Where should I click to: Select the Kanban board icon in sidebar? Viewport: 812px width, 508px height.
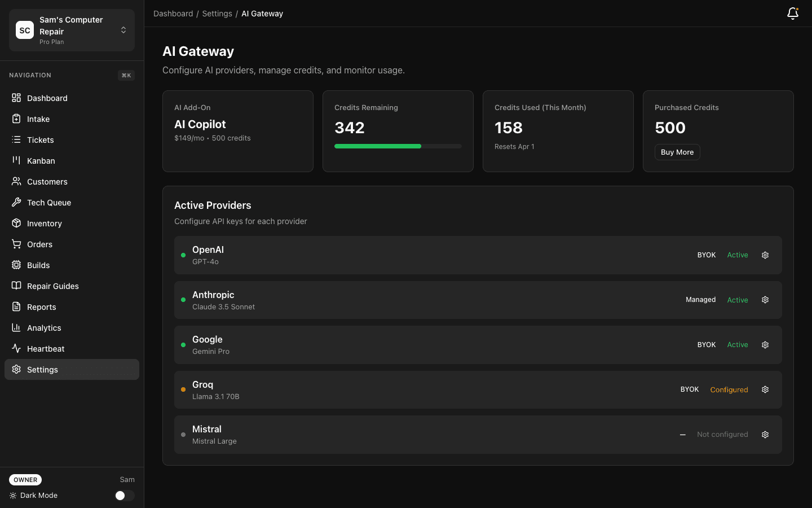(x=17, y=160)
